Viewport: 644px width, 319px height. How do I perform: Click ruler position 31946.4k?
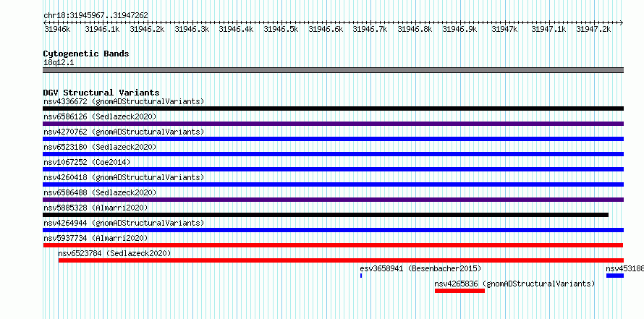236,29
